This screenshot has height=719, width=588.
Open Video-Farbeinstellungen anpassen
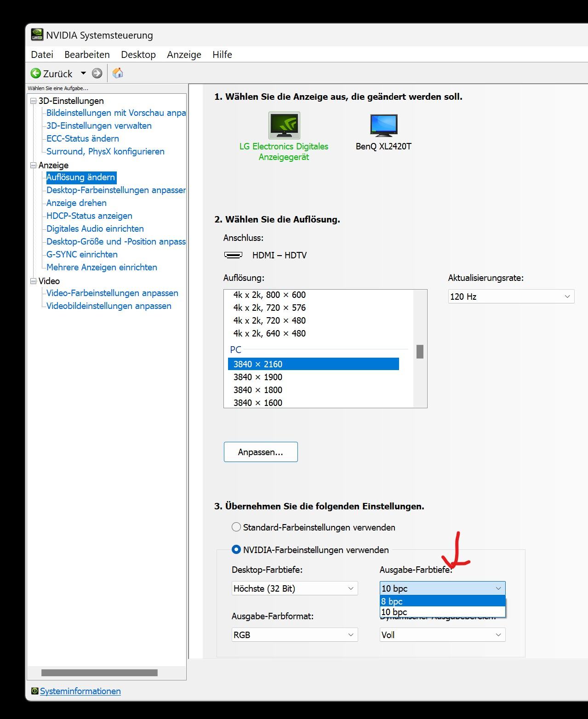click(x=112, y=293)
